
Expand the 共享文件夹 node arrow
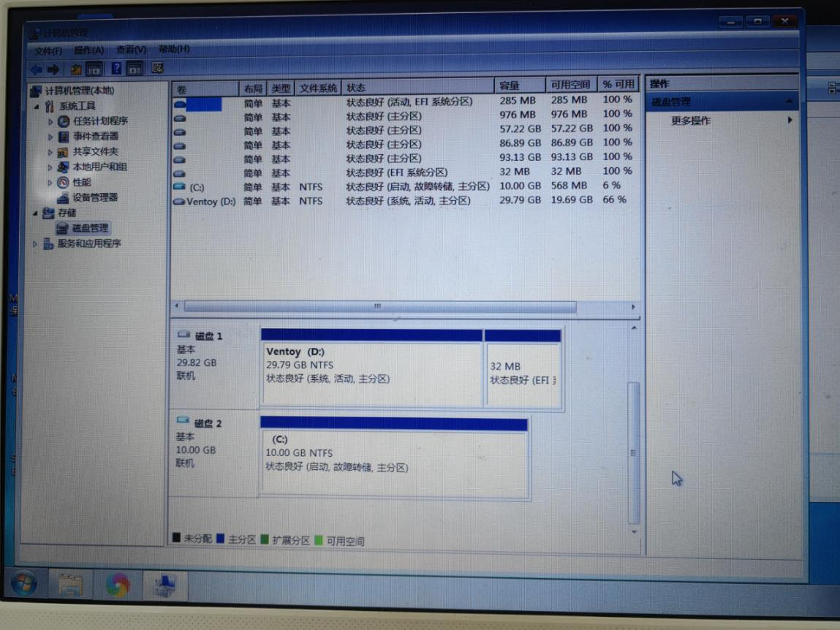pos(50,152)
